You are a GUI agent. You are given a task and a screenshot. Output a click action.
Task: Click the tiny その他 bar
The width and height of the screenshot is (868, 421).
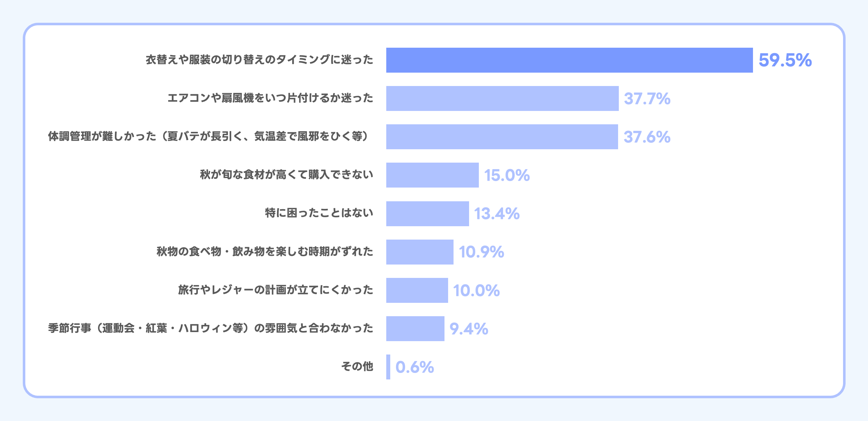388,367
